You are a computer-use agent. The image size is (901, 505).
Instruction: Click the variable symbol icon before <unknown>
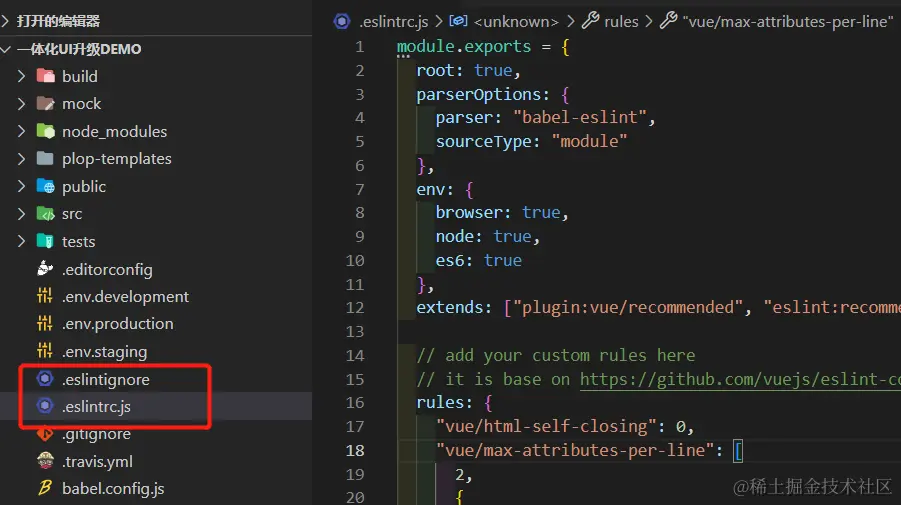coord(458,21)
